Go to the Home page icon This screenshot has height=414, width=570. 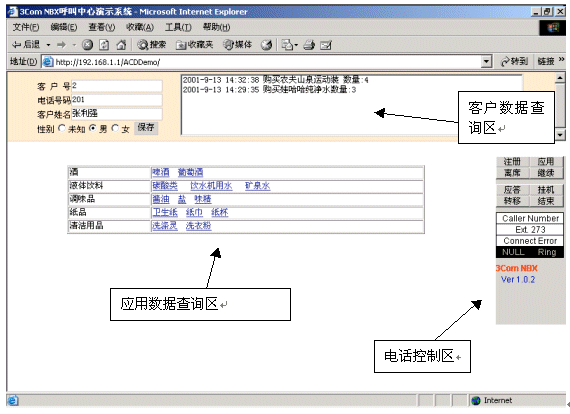click(121, 45)
